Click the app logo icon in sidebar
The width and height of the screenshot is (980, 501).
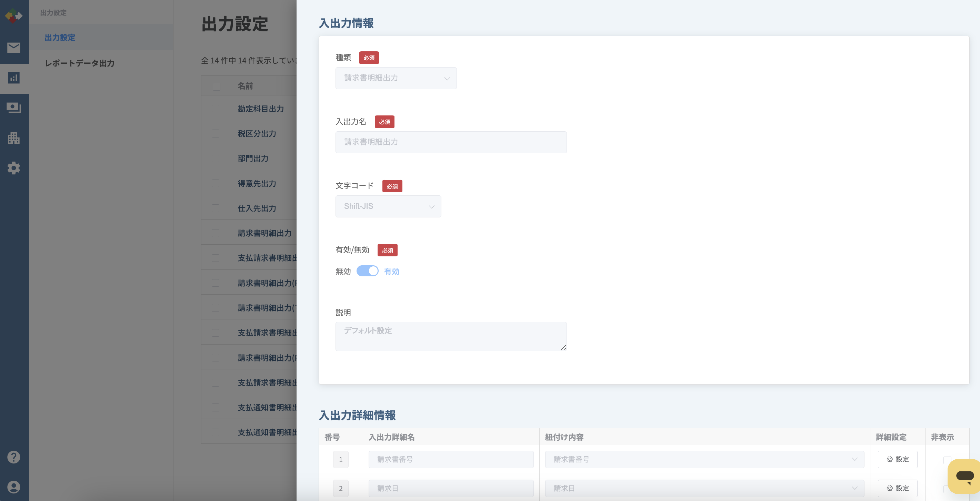point(14,16)
